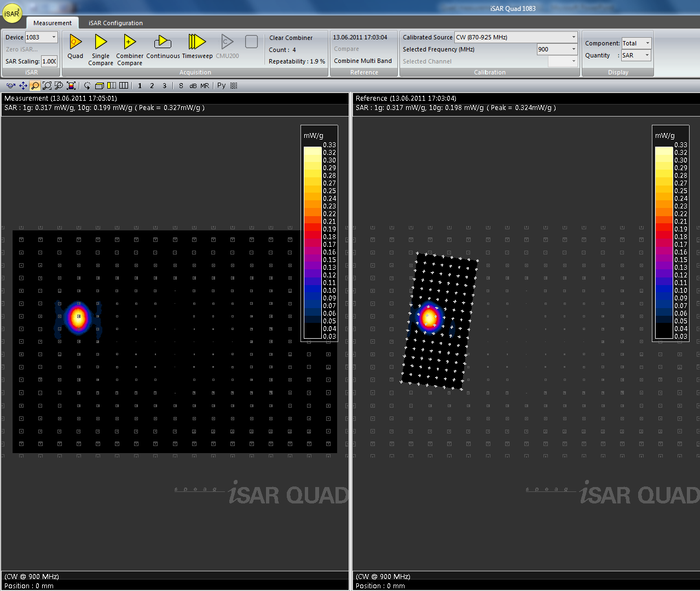
Task: Click the Reference SAR hotspot
Action: click(430, 317)
